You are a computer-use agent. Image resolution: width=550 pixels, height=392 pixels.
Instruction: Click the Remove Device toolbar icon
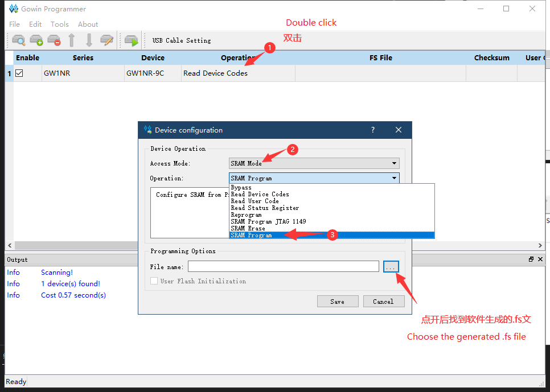(x=54, y=40)
